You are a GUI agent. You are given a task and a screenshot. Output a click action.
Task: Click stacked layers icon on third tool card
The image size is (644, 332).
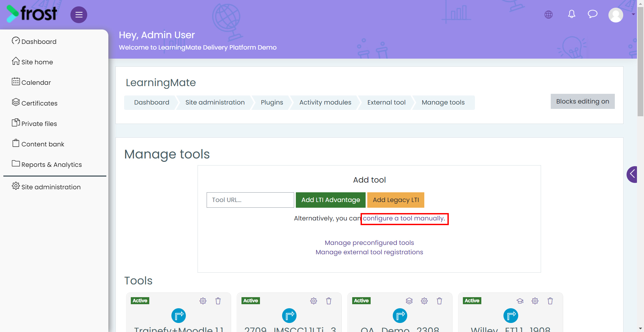409,301
